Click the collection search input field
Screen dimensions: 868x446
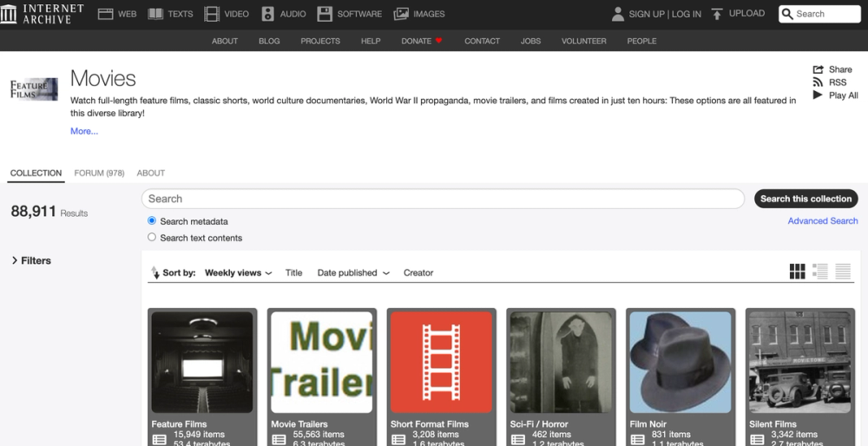point(443,199)
